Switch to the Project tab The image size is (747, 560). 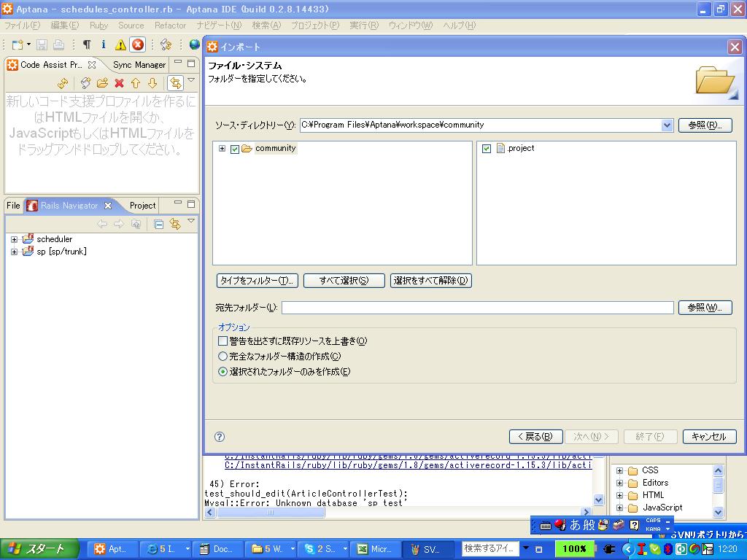click(x=142, y=206)
